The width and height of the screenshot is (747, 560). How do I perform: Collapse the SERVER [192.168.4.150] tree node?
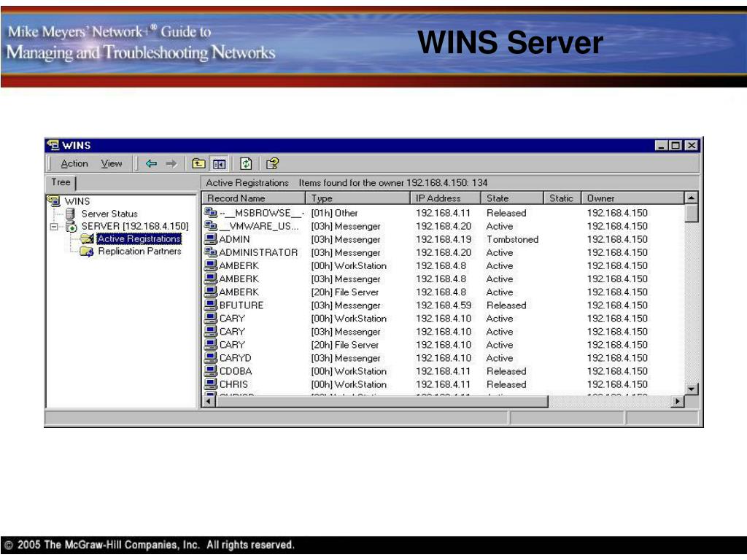click(54, 227)
